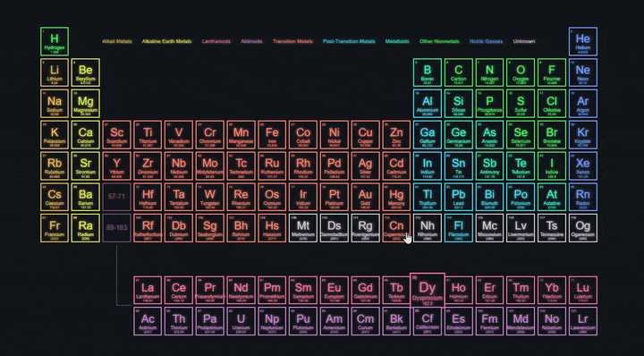
Task: Open the Dysprosium (Dy) element tile
Action: tap(428, 290)
